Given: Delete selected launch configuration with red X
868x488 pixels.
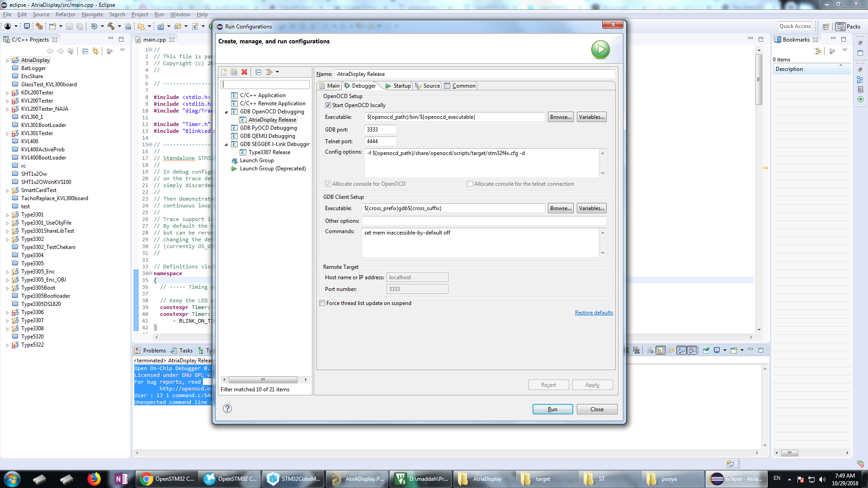Looking at the screenshot, I should click(x=245, y=72).
